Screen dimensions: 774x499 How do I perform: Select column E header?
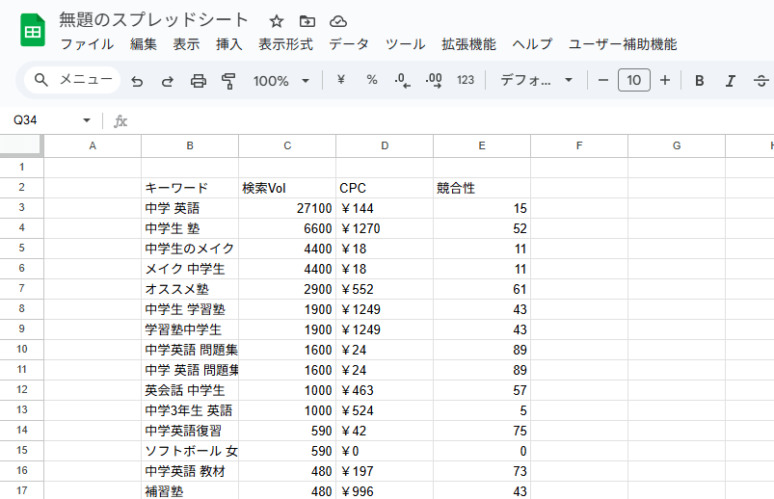coord(482,146)
